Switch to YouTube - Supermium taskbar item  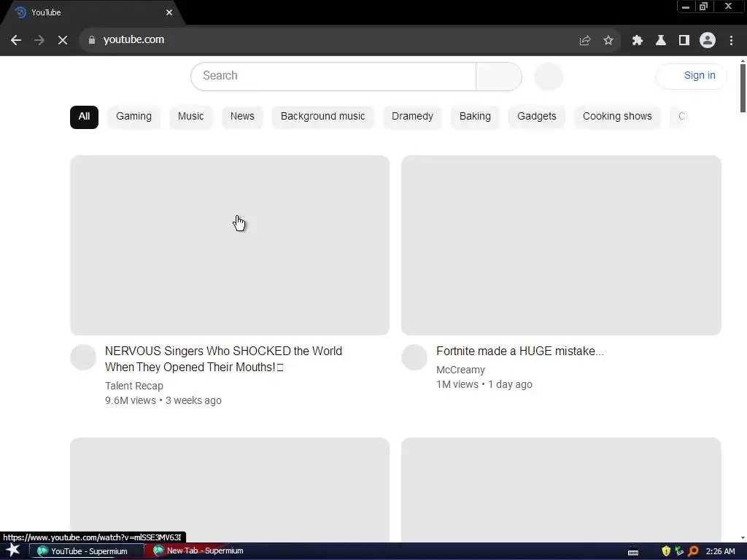(88, 551)
